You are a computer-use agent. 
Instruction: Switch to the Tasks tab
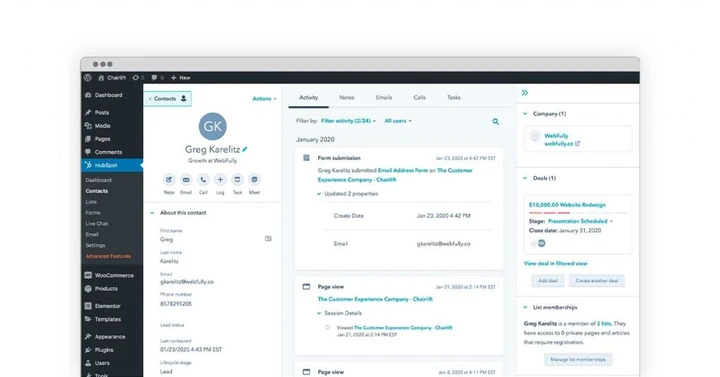pyautogui.click(x=454, y=98)
